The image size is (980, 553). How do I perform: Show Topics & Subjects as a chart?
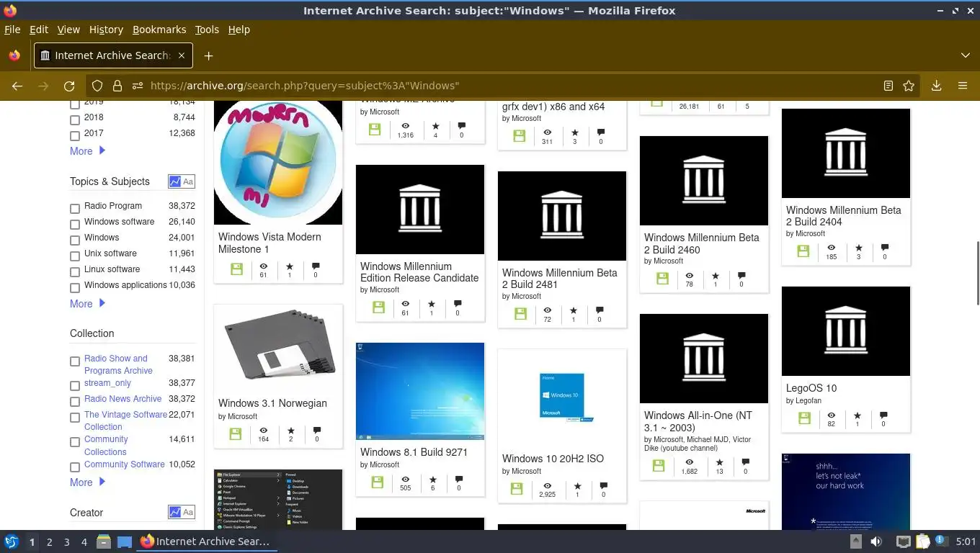coord(175,181)
